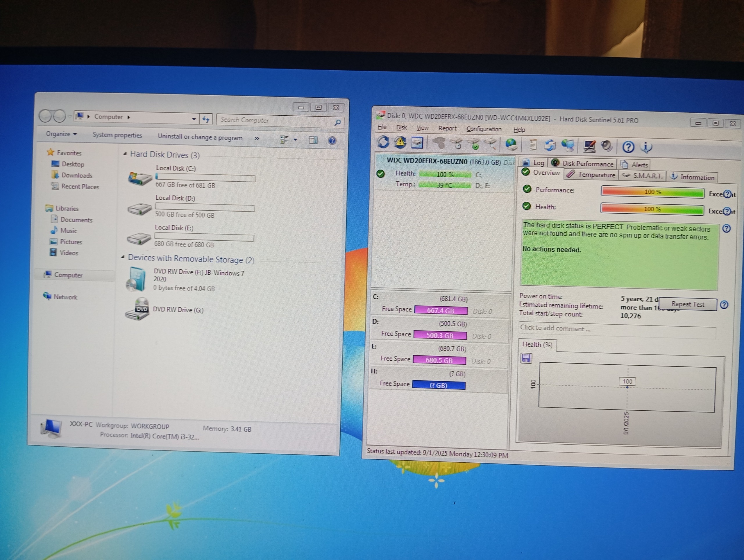Open the change-your-view dropdown arrow
The width and height of the screenshot is (744, 560).
[x=295, y=139]
